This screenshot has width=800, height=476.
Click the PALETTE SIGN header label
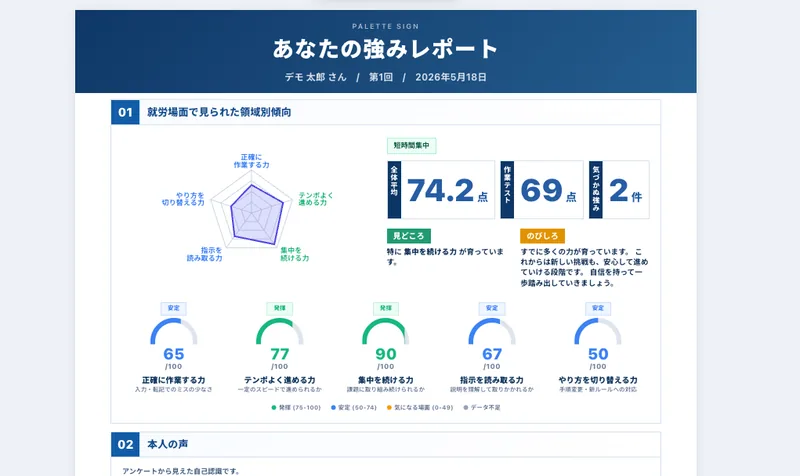385,27
